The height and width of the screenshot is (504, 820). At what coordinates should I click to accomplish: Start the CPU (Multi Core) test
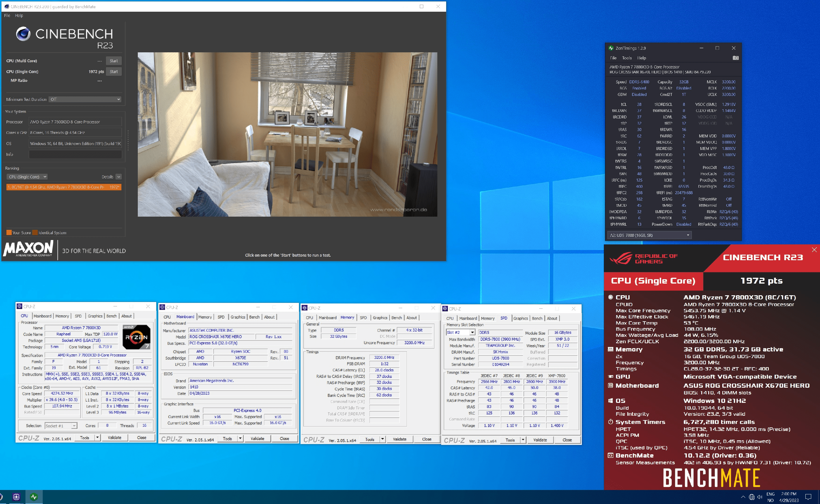tap(114, 61)
